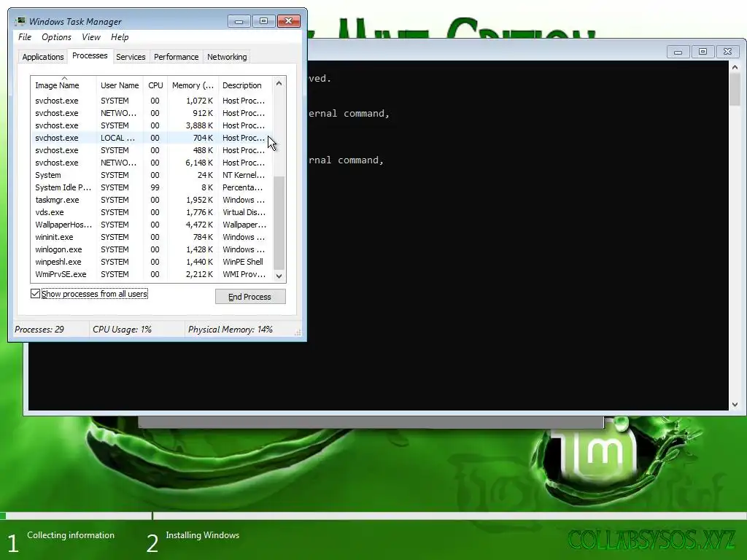Select the vds.exe process row
The width and height of the screenshot is (747, 560).
tap(152, 212)
